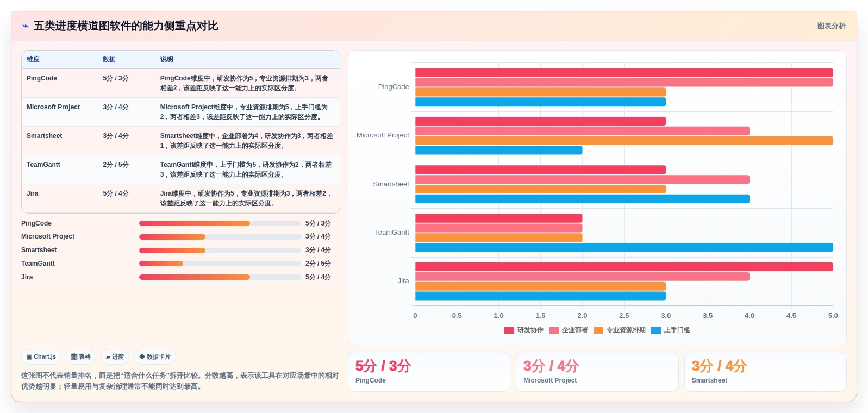Click Smartsheet progress bar

pyautogui.click(x=220, y=251)
